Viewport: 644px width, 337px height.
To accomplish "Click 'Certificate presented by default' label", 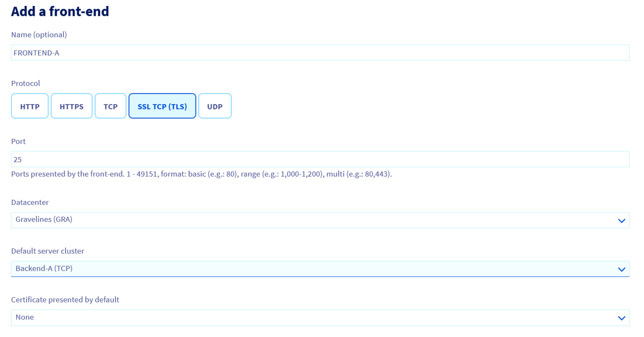I will pyautogui.click(x=65, y=300).
